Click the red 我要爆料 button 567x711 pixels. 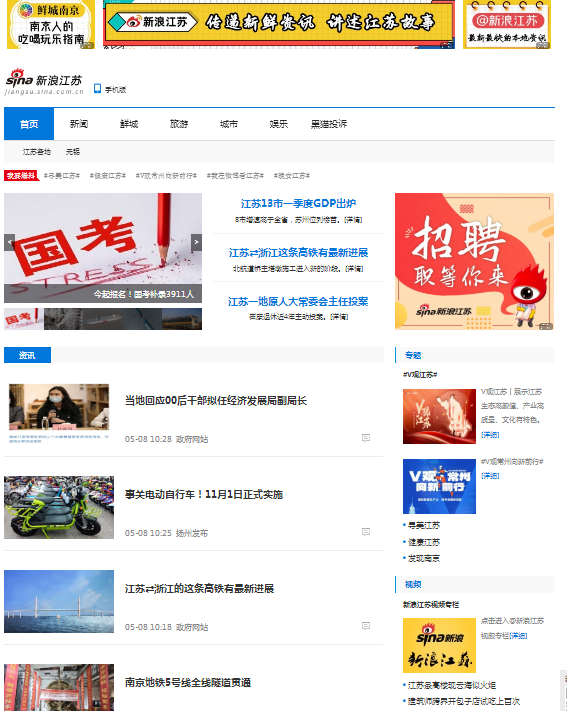(20, 175)
